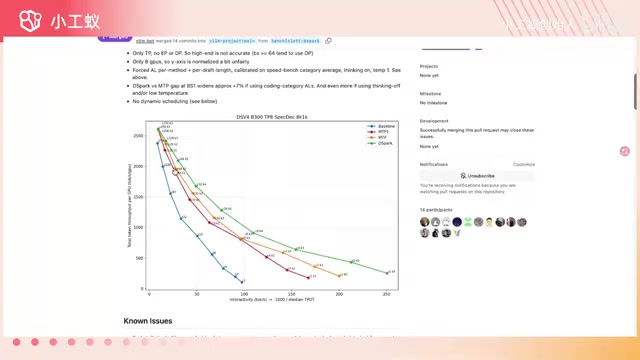Image resolution: width=640 pixels, height=360 pixels.
Task: Click the chart title 'DSV4 B300 TP8 SpecDec 8k1k'
Action: point(272,117)
